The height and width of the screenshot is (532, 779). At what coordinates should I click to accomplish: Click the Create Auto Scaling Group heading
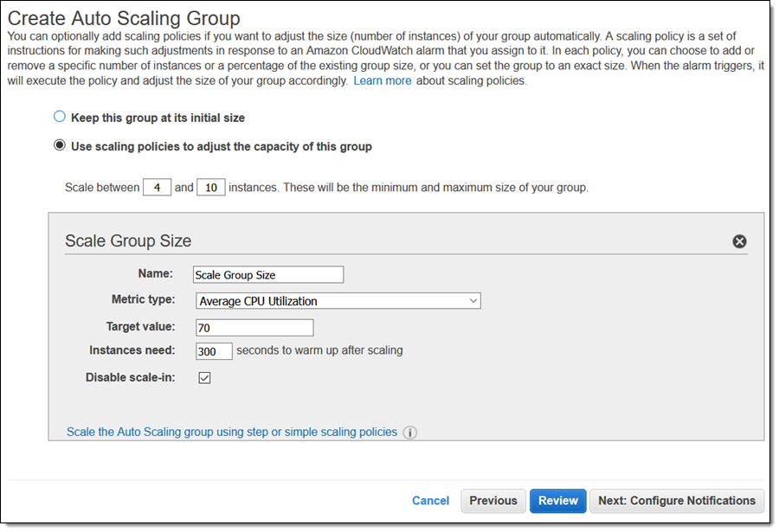coord(124,17)
